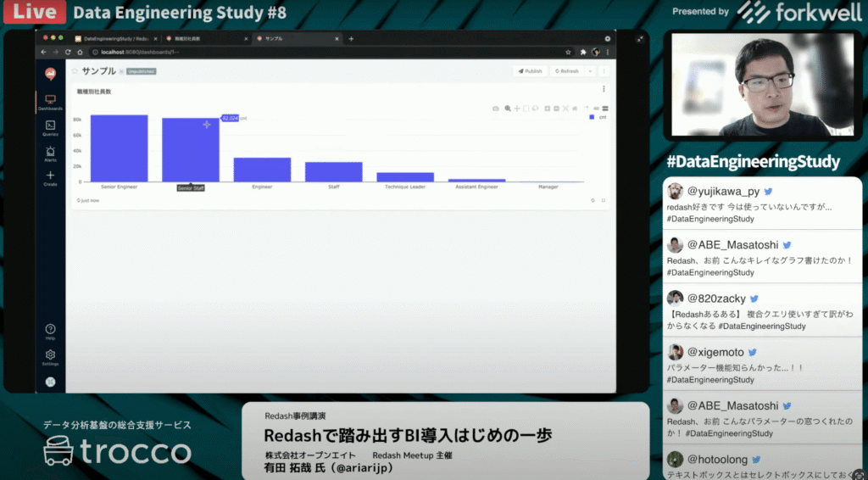This screenshot has width=868, height=480.
Task: Open Settings gear in the Redash sidebar
Action: (x=50, y=356)
